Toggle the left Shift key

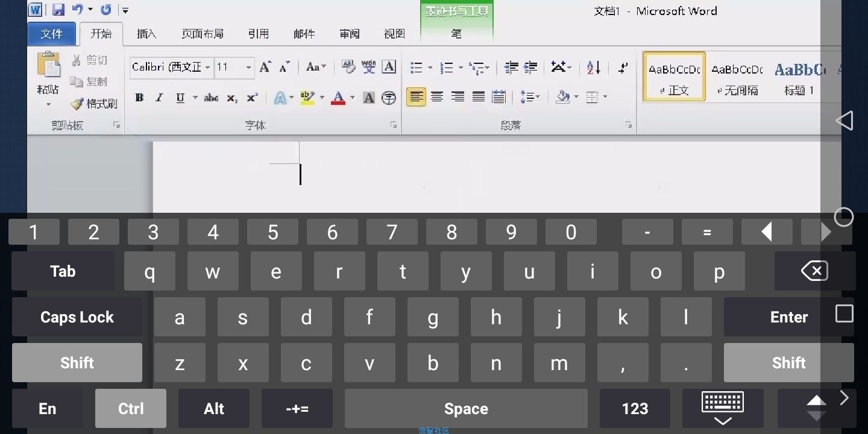tap(77, 363)
